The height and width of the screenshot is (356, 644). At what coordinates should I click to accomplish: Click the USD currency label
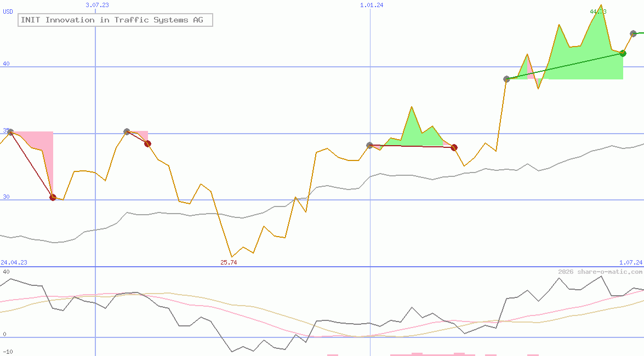tap(8, 11)
